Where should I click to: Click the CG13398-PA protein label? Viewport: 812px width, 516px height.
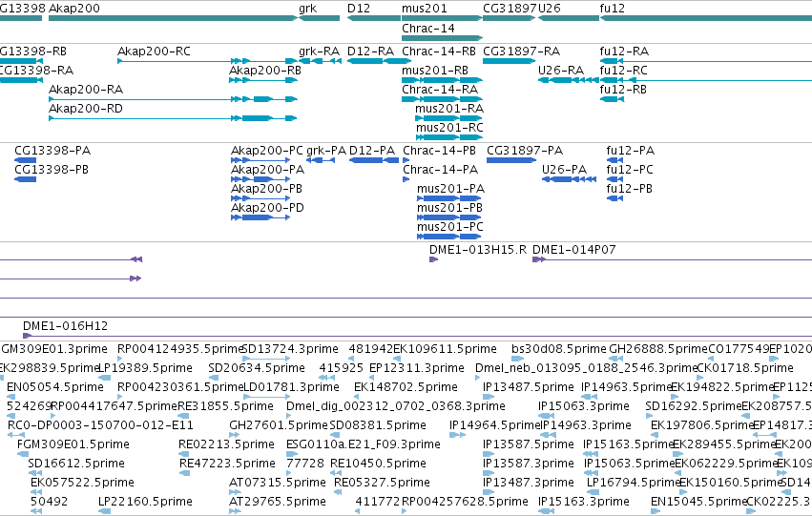click(52, 151)
